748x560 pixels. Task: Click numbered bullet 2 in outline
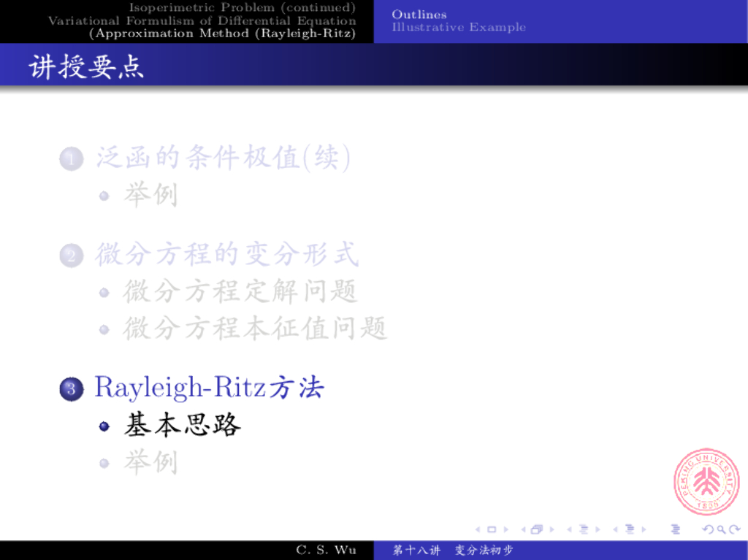(x=72, y=256)
